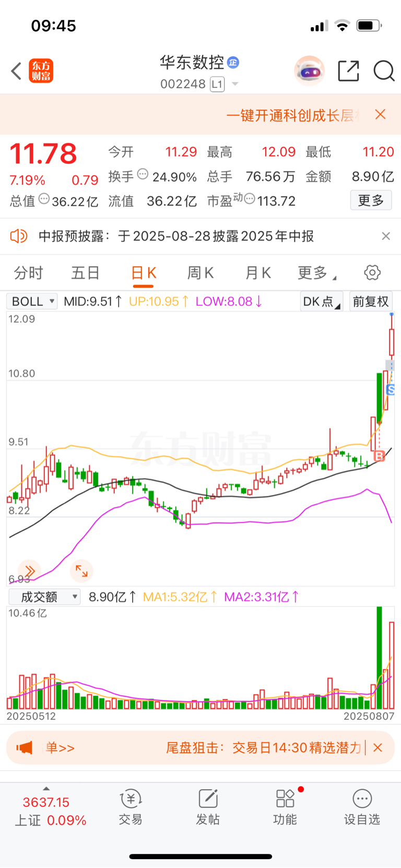Image resolution: width=401 pixels, height=868 pixels.
Task: Open the 单>> link in bottom banner
Action: [x=60, y=748]
